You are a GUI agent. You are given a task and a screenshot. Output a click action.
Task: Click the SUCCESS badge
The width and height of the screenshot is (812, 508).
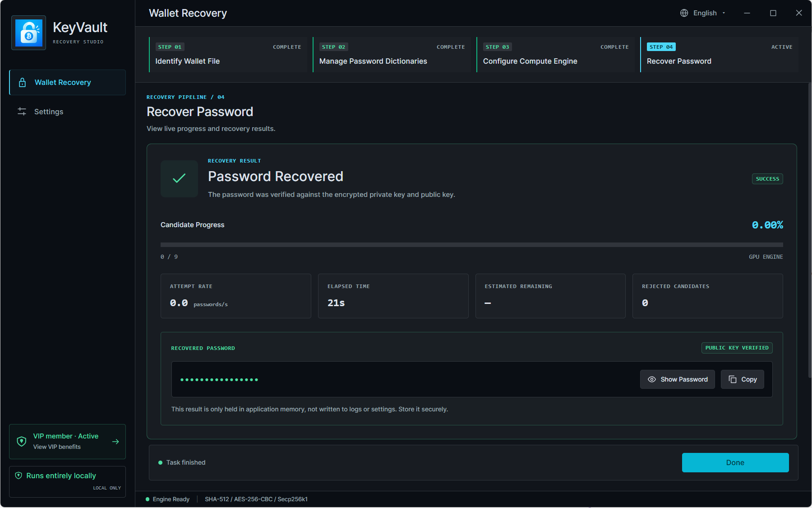[x=767, y=179]
